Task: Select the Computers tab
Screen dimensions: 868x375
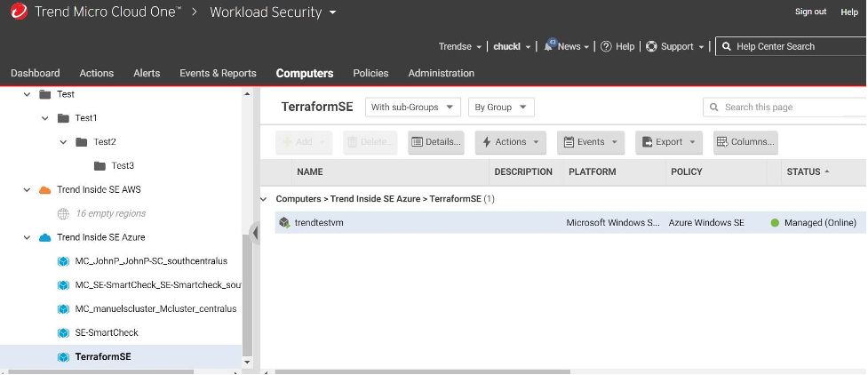Action: point(305,73)
